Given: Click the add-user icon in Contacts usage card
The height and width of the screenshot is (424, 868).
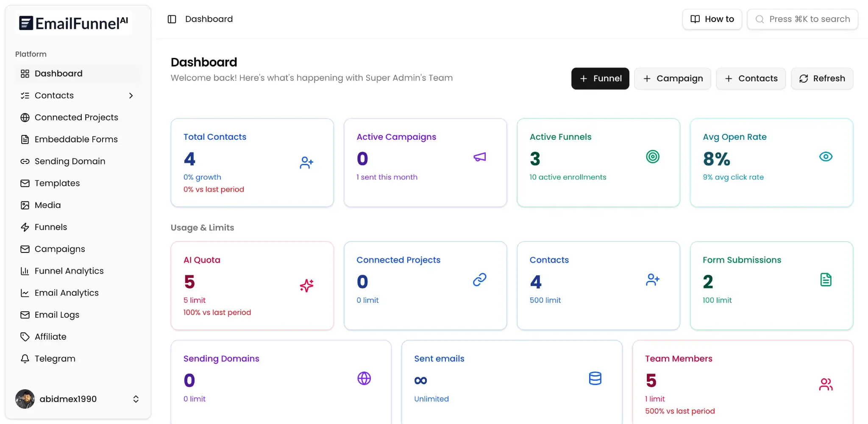Looking at the screenshot, I should (653, 280).
